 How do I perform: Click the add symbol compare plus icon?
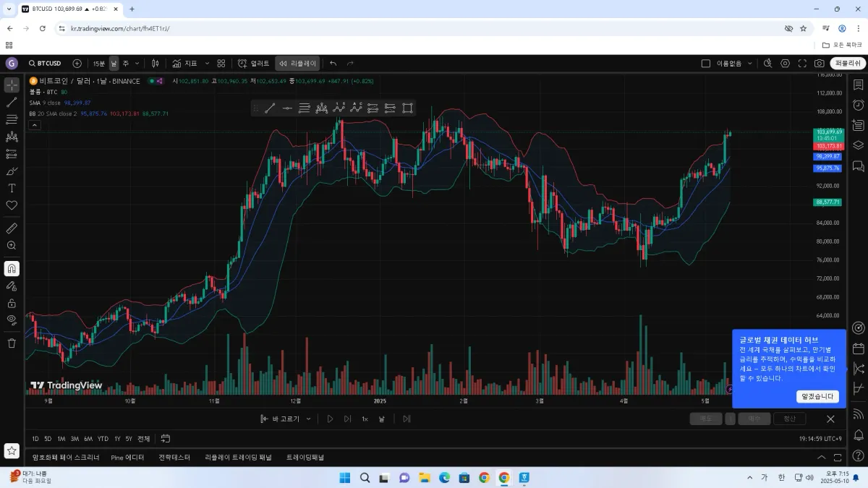pos(77,64)
